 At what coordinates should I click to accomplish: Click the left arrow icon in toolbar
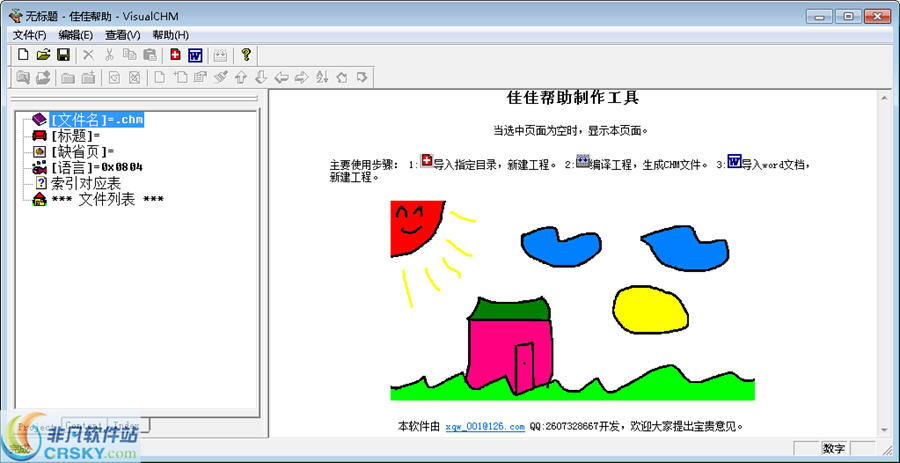pos(281,77)
